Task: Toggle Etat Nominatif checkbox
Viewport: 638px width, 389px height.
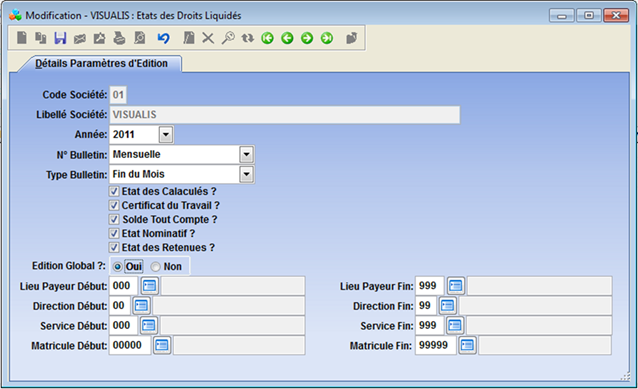Action: tap(114, 234)
